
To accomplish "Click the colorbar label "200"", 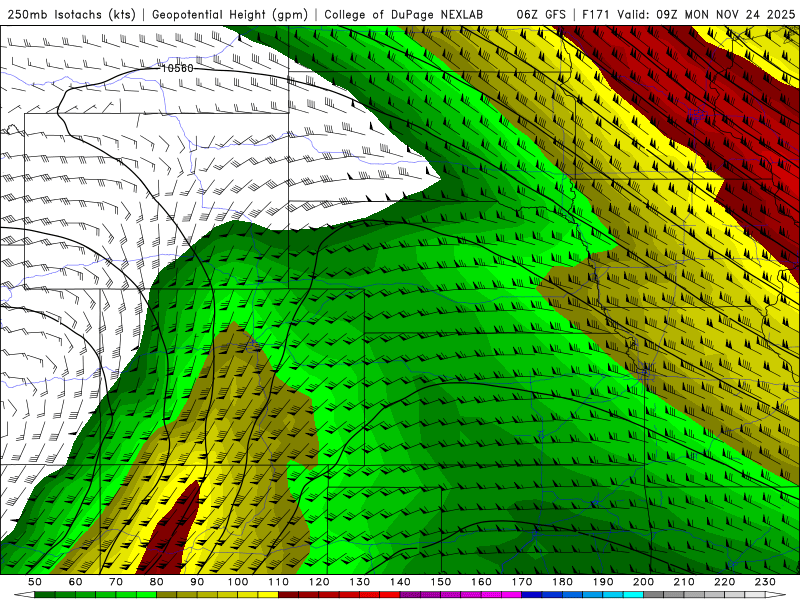I will click(643, 582).
